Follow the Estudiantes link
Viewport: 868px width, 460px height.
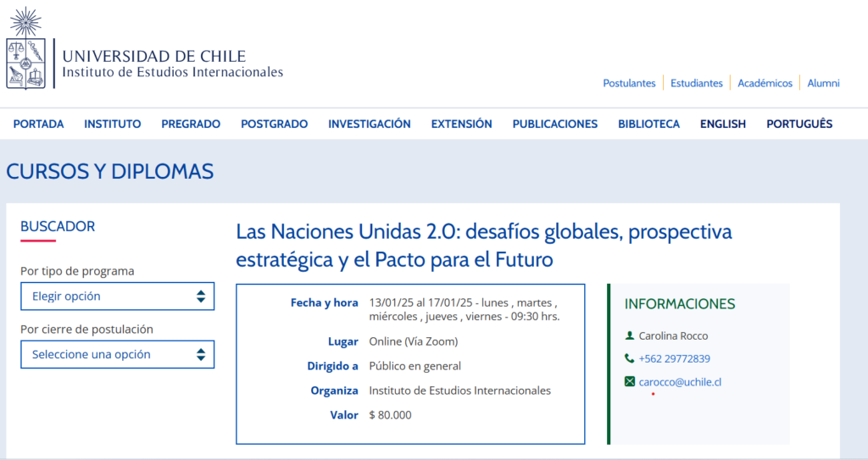coord(697,83)
